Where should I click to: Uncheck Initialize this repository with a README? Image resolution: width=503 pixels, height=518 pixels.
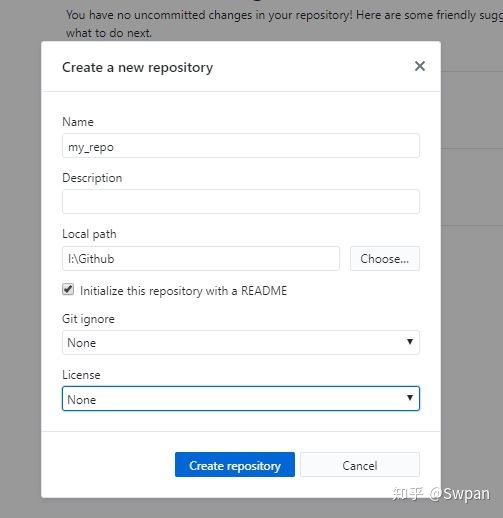68,289
